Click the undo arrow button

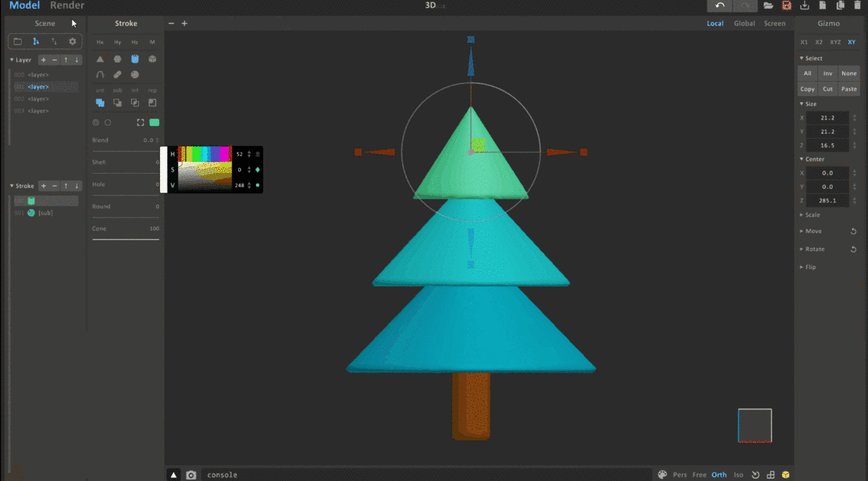tap(719, 6)
